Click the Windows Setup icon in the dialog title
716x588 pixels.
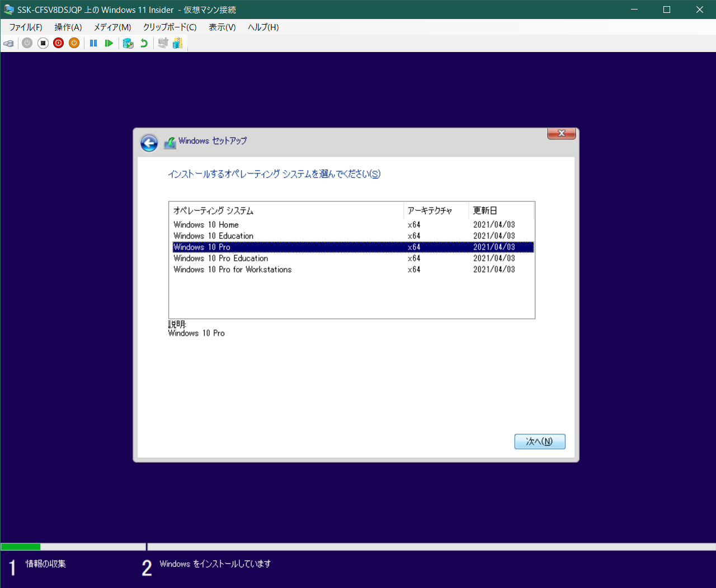pos(169,143)
